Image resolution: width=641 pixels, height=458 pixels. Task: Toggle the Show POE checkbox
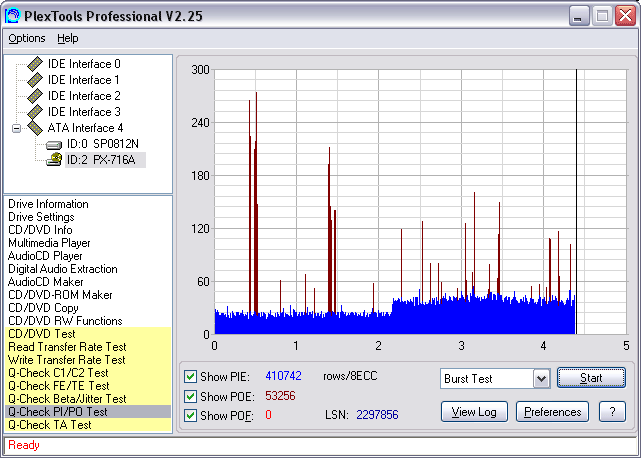pos(190,396)
